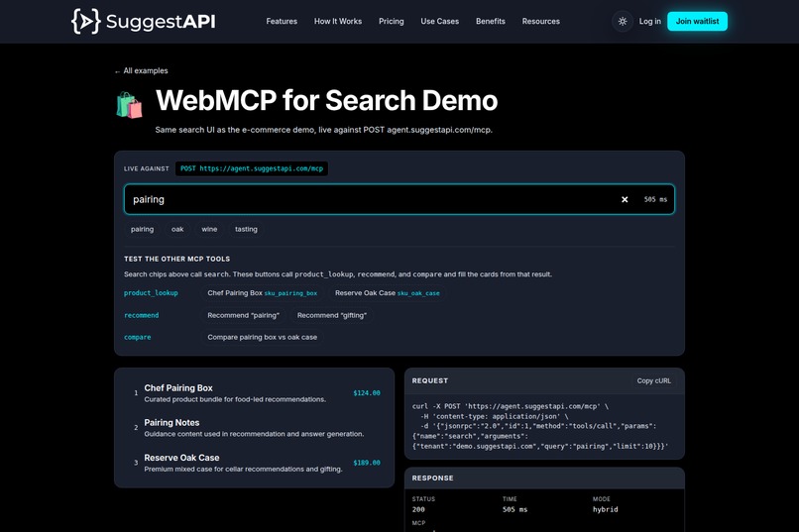The height and width of the screenshot is (532, 799).
Task: Click the 505 ms latency in search field
Action: [x=655, y=199]
